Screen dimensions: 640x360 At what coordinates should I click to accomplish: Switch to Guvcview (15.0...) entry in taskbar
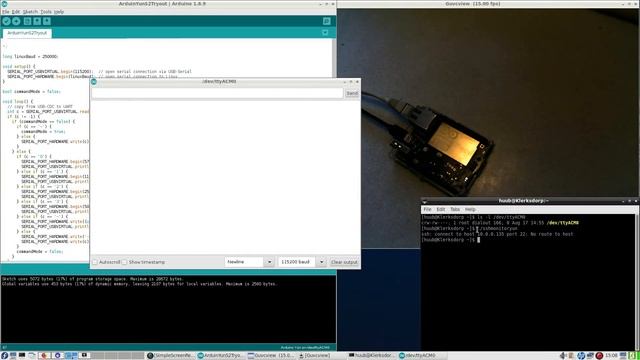point(271,356)
